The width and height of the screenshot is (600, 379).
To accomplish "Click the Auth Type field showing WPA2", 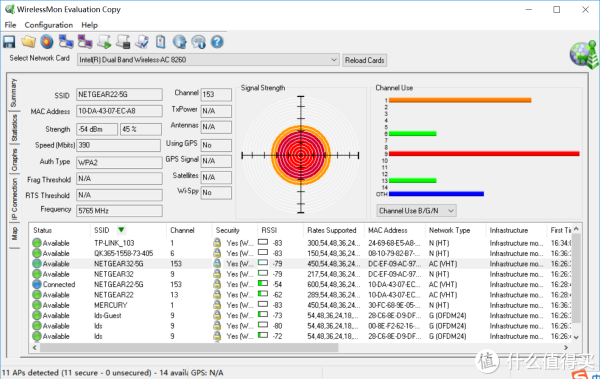I will click(x=119, y=162).
